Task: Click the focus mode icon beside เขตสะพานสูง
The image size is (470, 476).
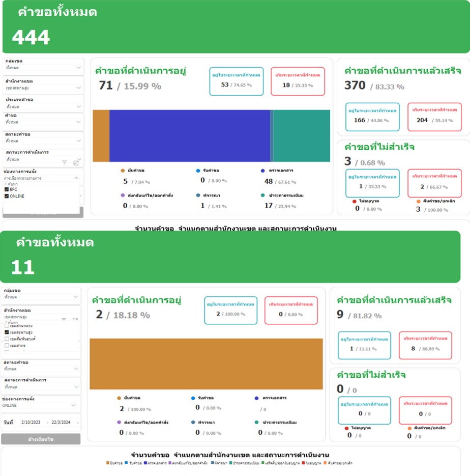Action: pos(76,320)
